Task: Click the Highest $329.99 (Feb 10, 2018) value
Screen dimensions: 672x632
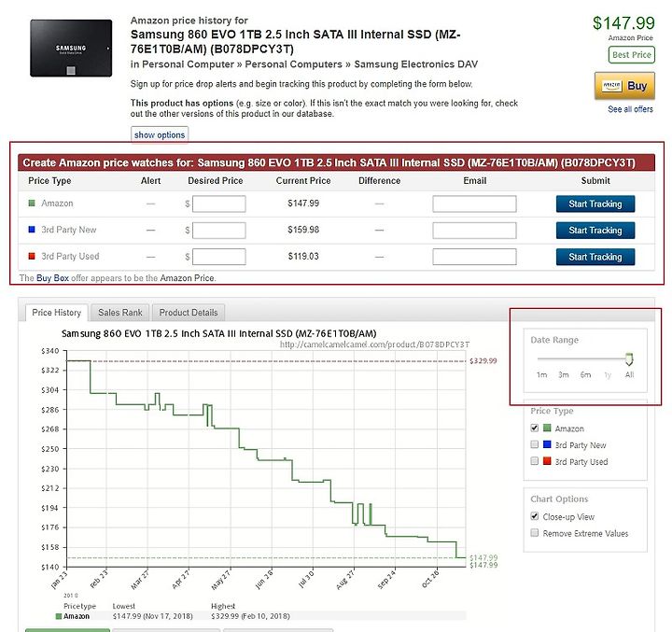Action: [x=250, y=616]
